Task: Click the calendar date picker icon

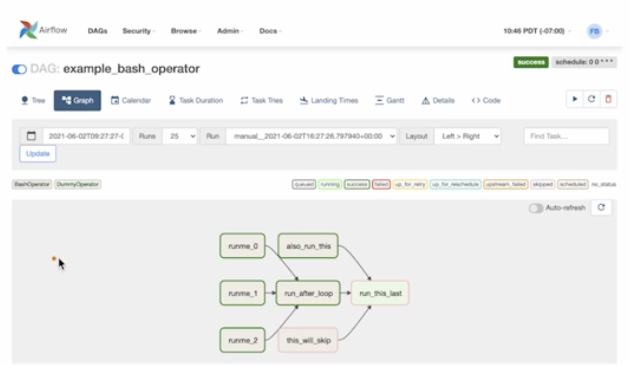Action: point(31,136)
